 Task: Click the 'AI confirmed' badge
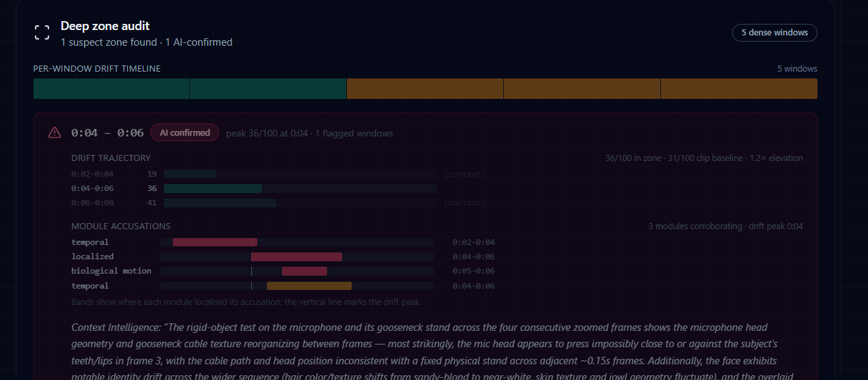click(184, 132)
